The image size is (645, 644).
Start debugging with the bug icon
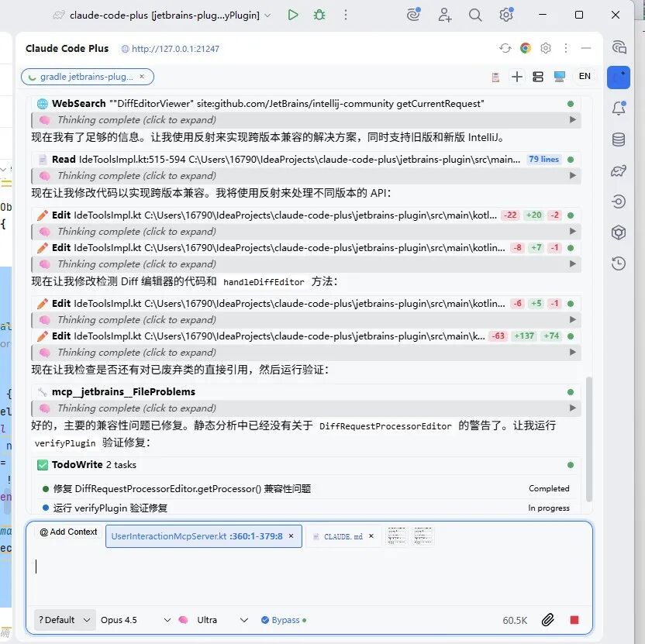click(319, 15)
